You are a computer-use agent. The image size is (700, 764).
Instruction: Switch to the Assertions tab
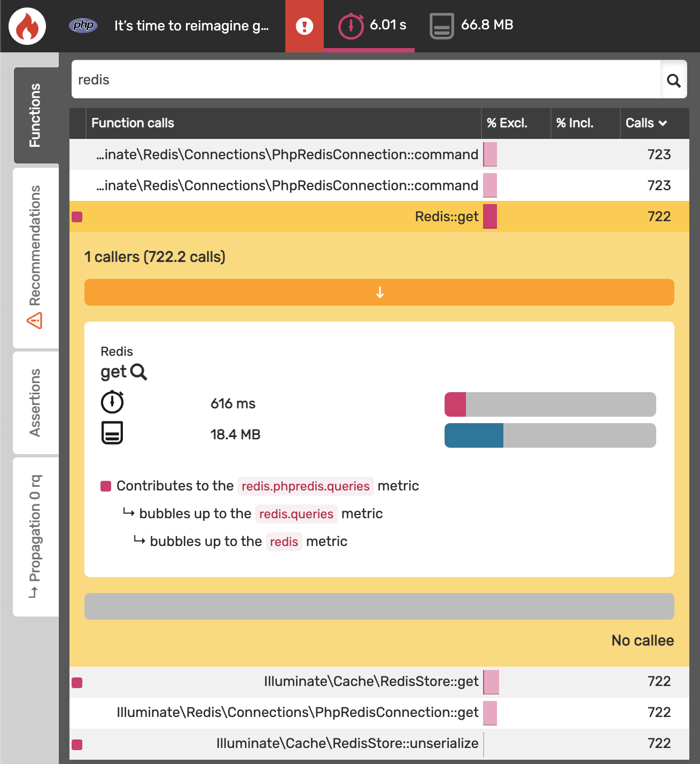pos(35,402)
